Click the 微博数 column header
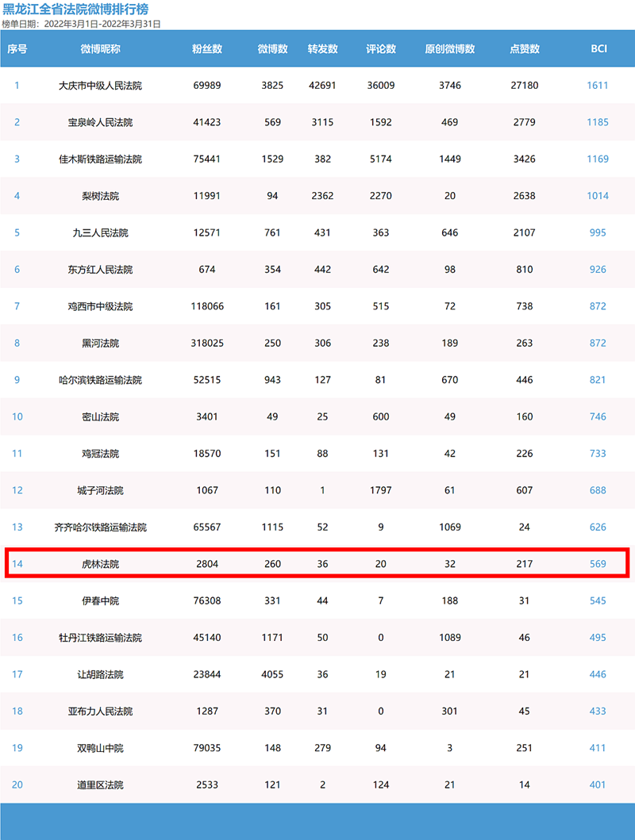This screenshot has height=840, width=635. 272,48
